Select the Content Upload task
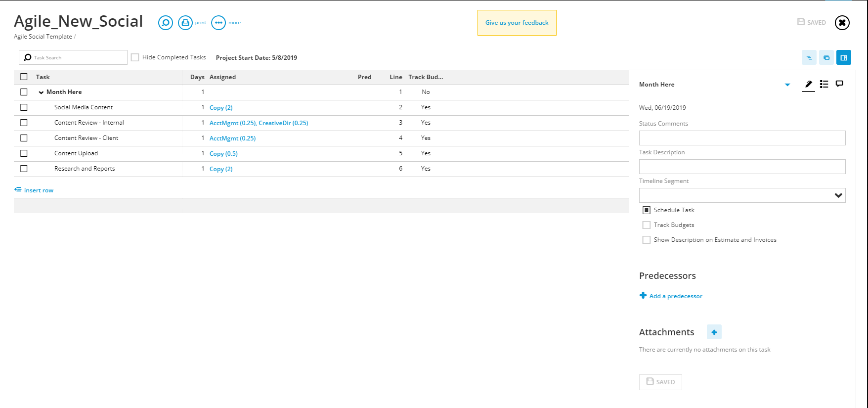The image size is (868, 408). pyautogui.click(x=76, y=153)
